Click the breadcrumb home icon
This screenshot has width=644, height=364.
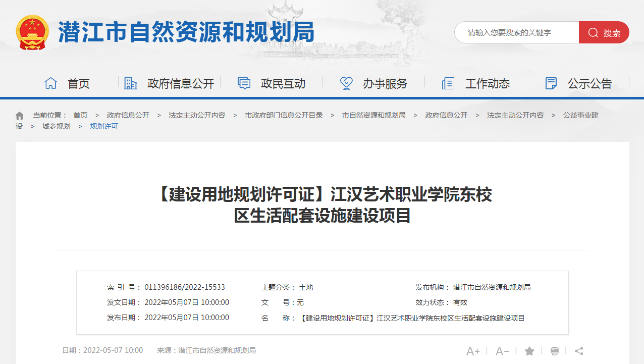[20, 116]
